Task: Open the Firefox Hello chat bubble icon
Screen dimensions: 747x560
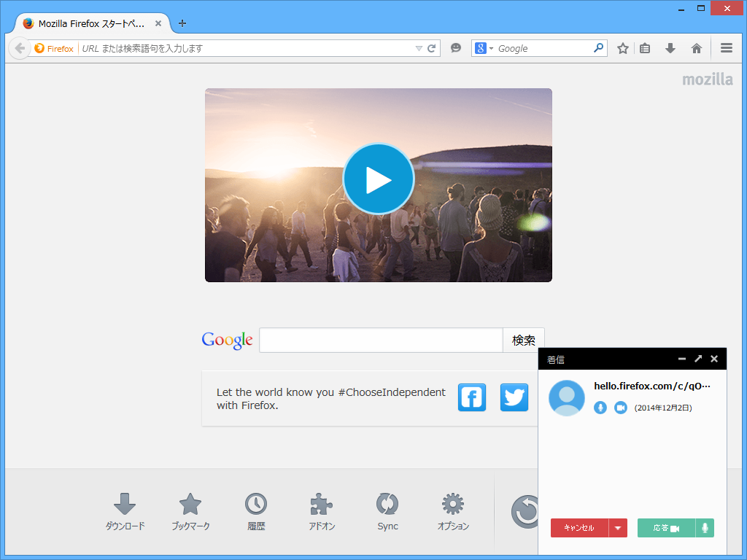Action: click(x=456, y=47)
